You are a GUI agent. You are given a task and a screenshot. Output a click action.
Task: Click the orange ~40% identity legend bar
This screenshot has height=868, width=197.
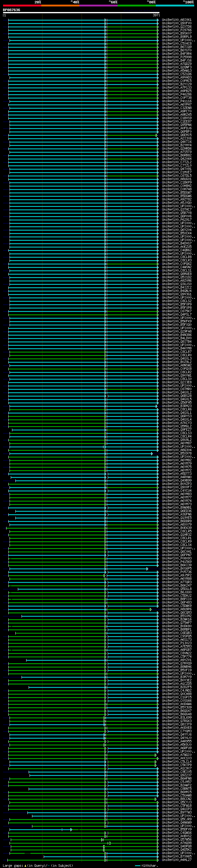click(60, 6)
